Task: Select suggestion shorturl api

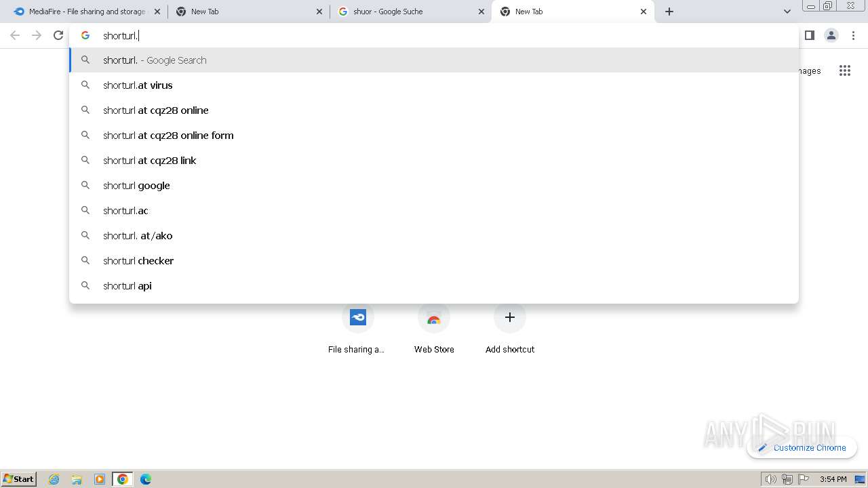Action: pyautogui.click(x=434, y=286)
